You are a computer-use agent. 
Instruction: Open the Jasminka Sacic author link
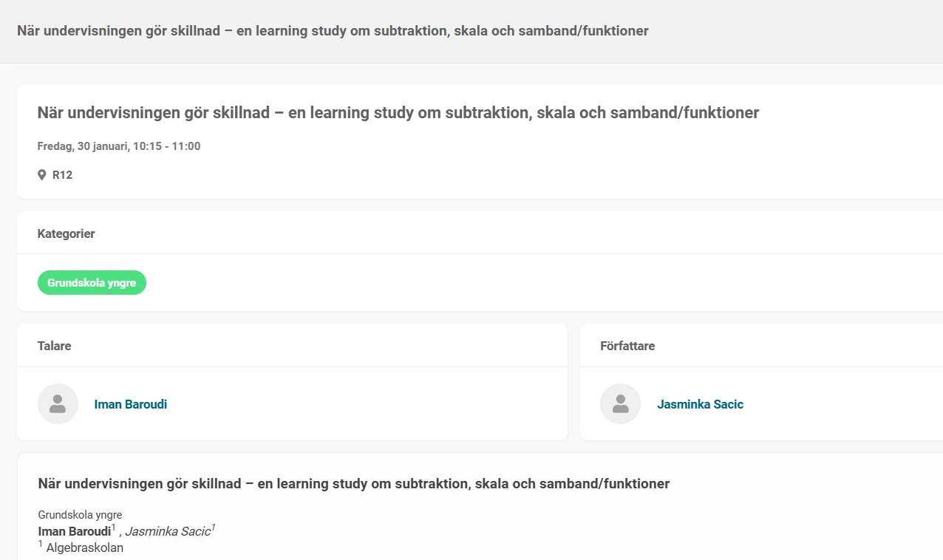point(700,404)
